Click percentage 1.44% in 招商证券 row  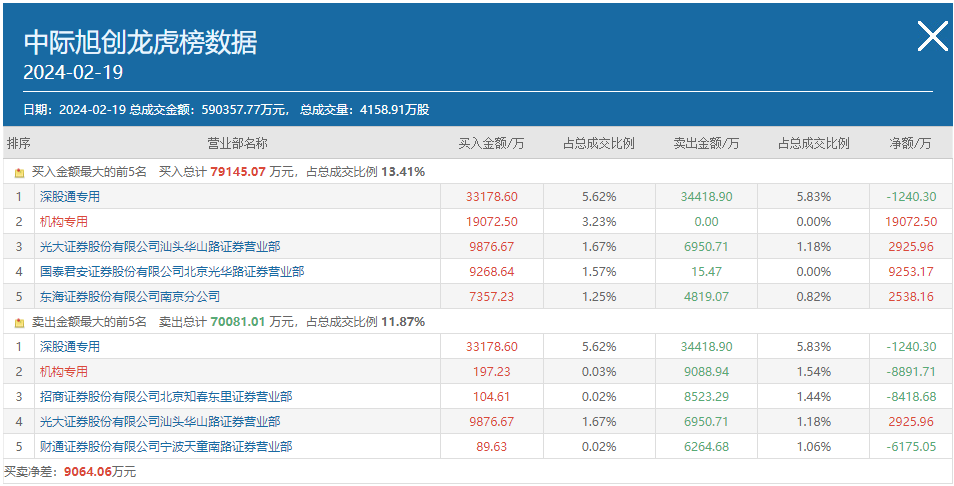[x=814, y=397]
